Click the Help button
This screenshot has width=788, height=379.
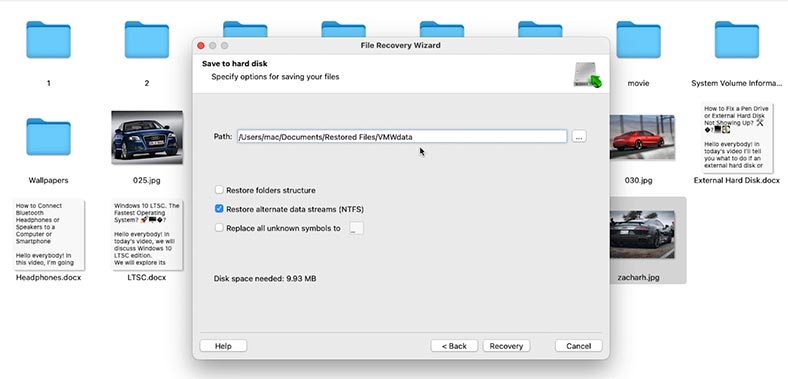pyautogui.click(x=223, y=346)
